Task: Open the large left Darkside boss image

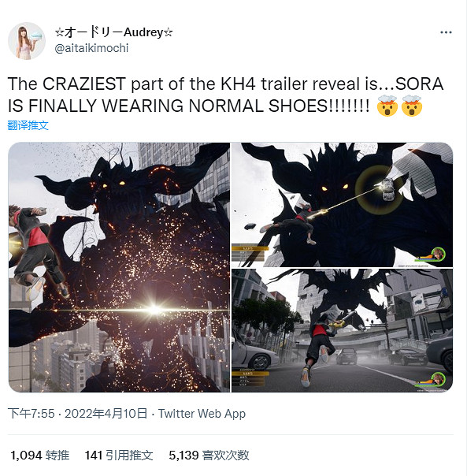Action: [x=119, y=267]
